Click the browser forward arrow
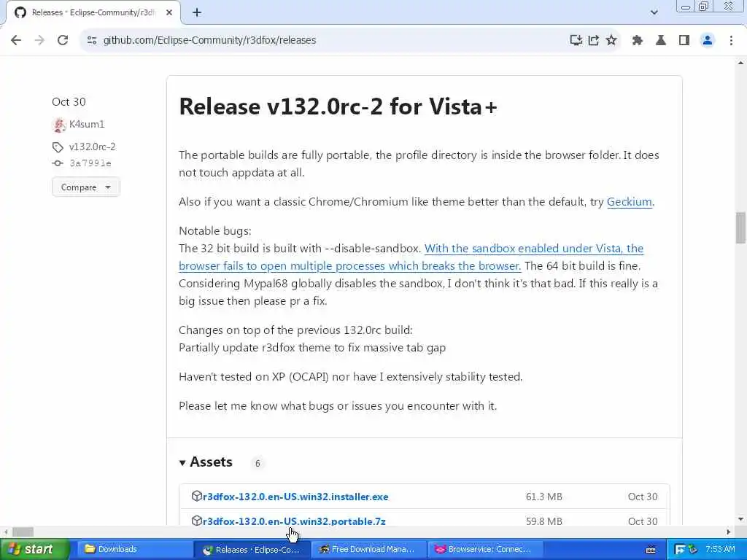Image resolution: width=747 pixels, height=560 pixels. [39, 40]
